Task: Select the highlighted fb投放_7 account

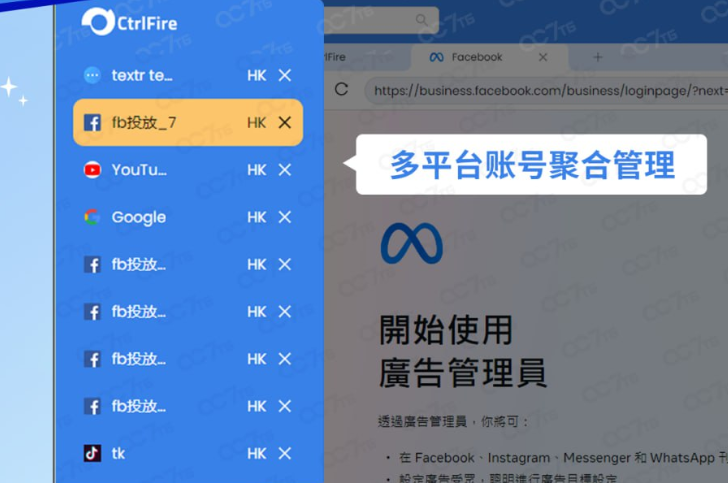Action: coord(188,123)
